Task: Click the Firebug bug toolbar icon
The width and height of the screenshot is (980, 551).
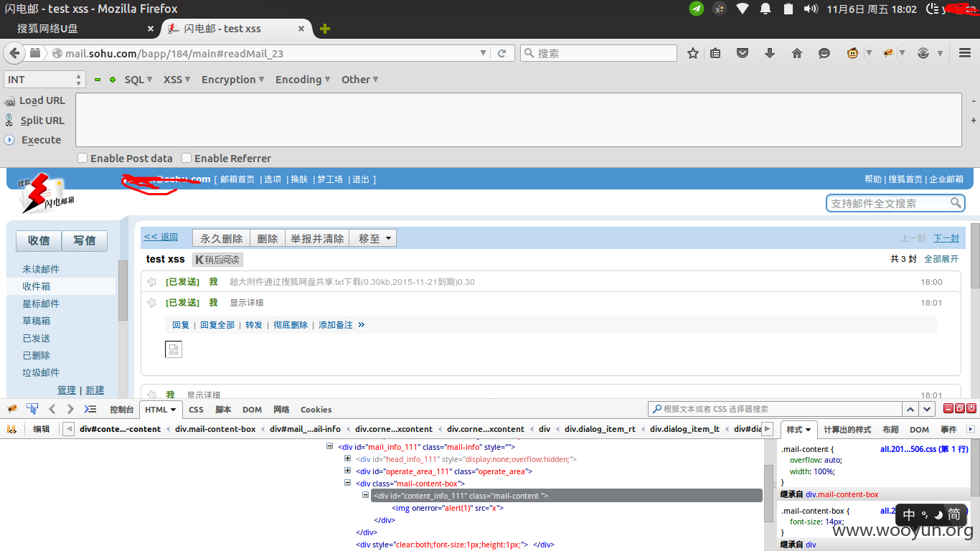Action: (x=888, y=53)
